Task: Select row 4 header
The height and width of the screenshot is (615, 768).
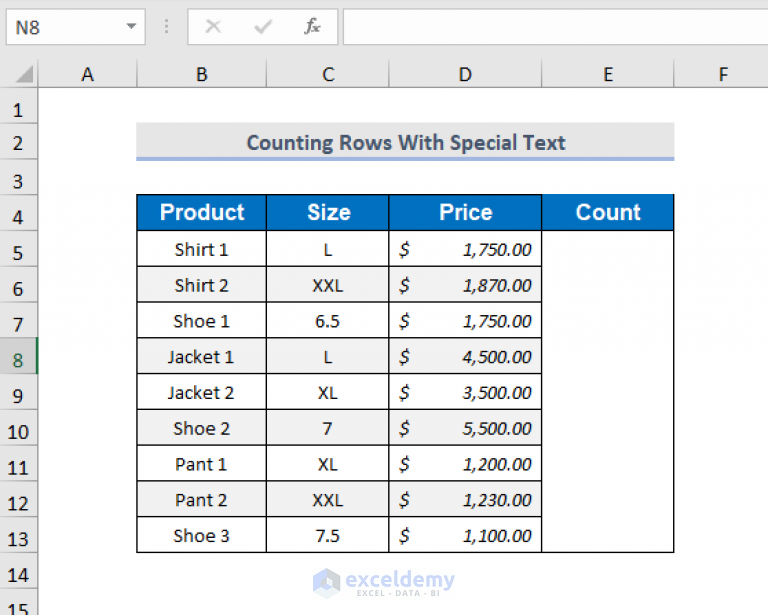Action: [18, 213]
